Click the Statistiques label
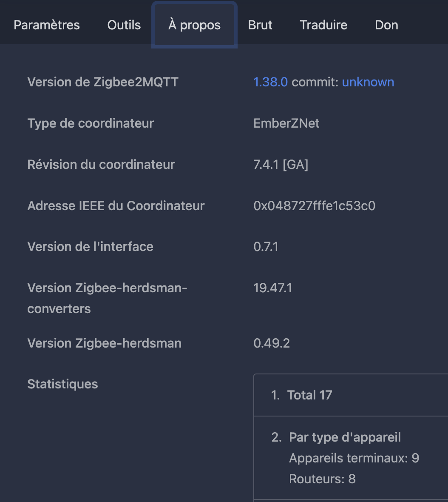The height and width of the screenshot is (502, 448). point(62,384)
